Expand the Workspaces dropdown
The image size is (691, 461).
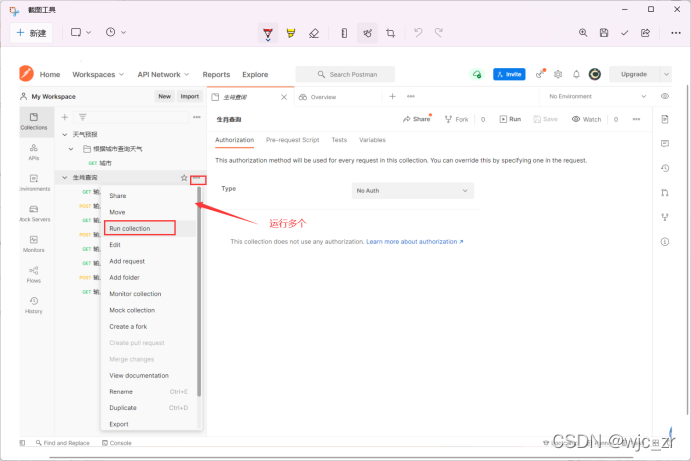[x=98, y=74]
